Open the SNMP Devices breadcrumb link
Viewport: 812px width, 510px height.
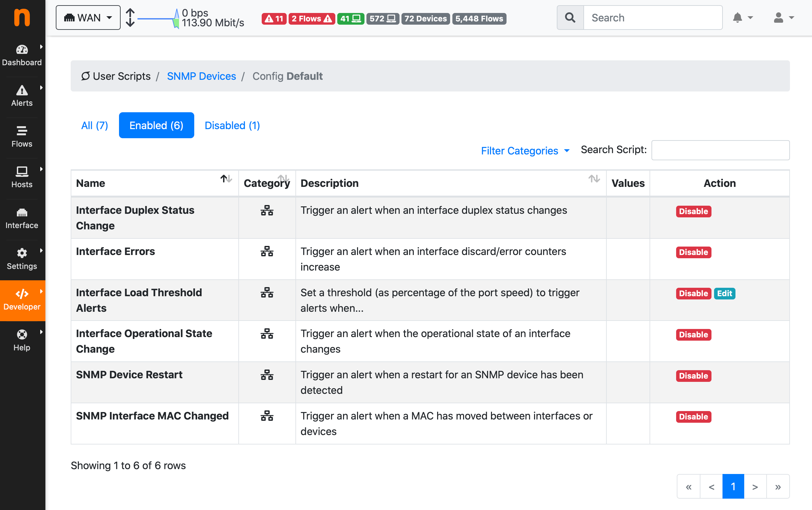click(201, 76)
